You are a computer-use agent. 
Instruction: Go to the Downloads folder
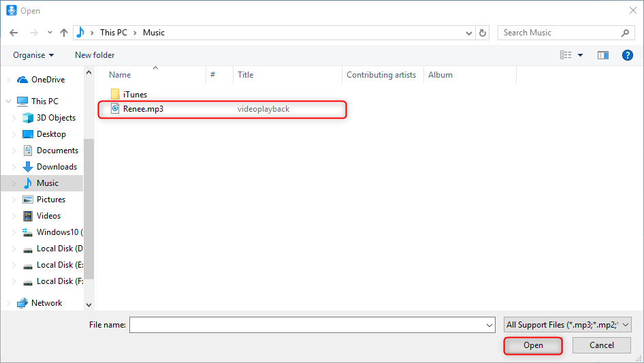[x=57, y=167]
